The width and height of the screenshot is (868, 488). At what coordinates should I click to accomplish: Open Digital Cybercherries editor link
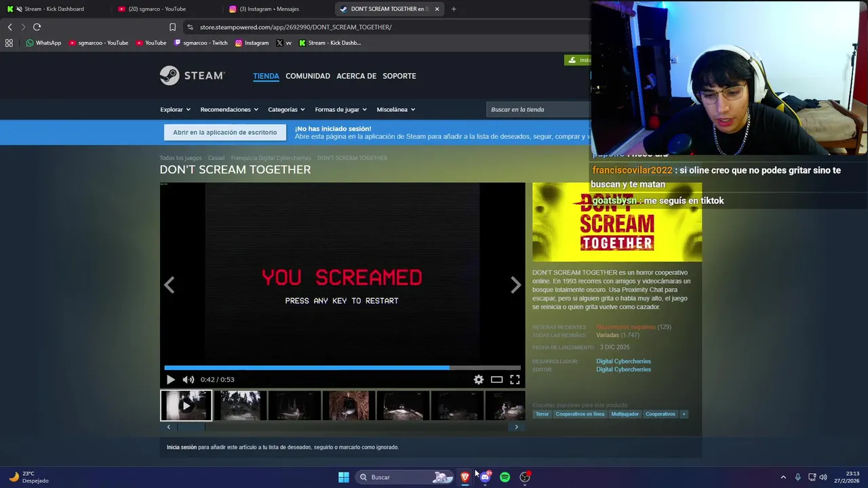[x=623, y=369]
